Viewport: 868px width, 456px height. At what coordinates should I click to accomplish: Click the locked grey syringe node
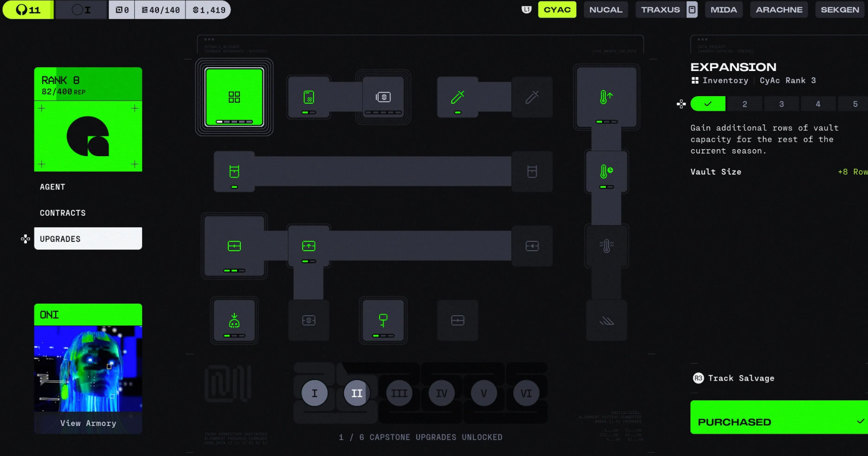[532, 97]
